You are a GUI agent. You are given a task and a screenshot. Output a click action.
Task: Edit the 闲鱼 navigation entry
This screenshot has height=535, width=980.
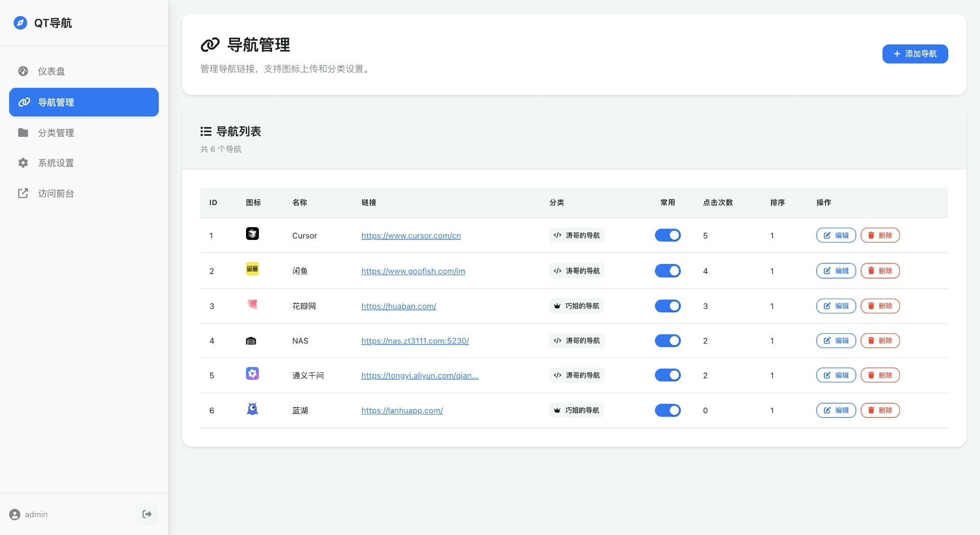pyautogui.click(x=836, y=271)
